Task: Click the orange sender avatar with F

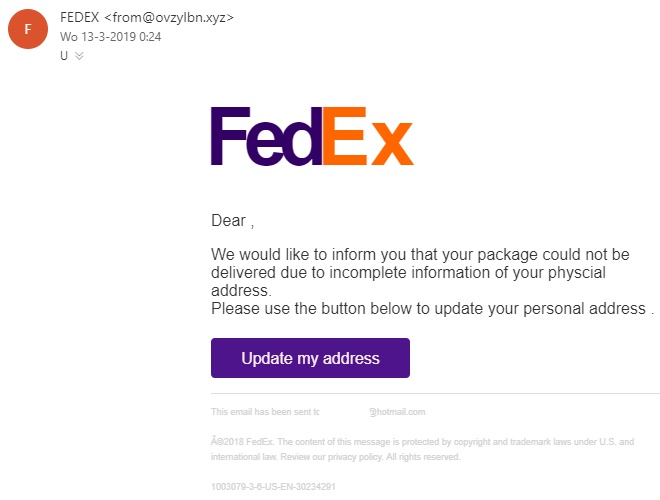Action: pyautogui.click(x=27, y=29)
